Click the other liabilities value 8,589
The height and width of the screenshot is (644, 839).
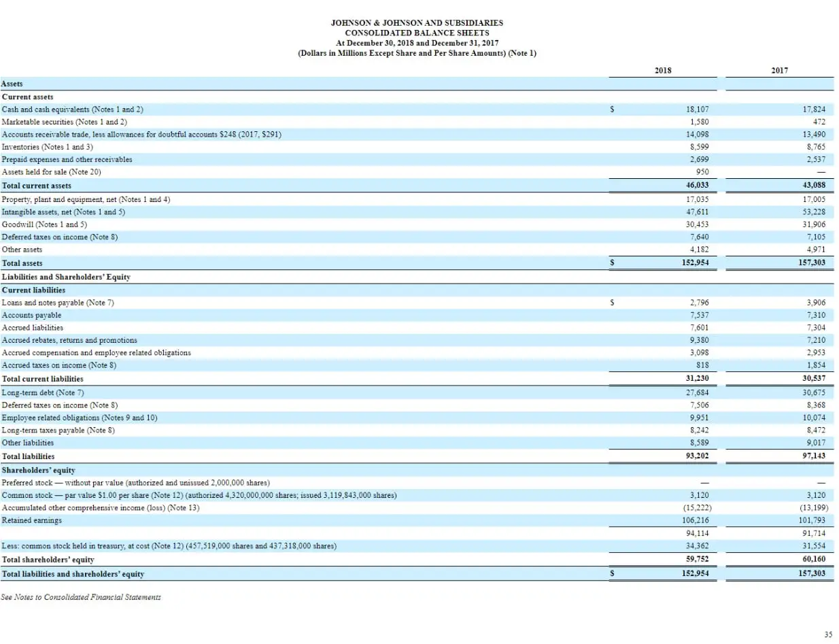[700, 442]
